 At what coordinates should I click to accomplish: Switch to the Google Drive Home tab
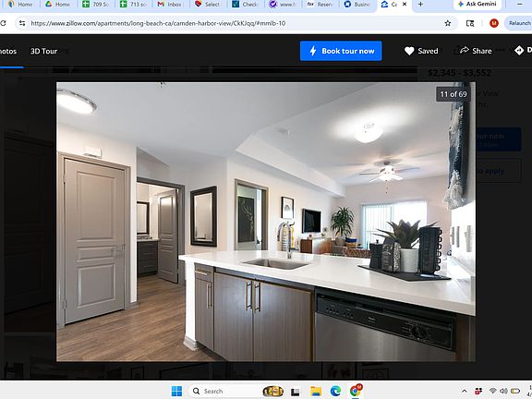coord(58,4)
